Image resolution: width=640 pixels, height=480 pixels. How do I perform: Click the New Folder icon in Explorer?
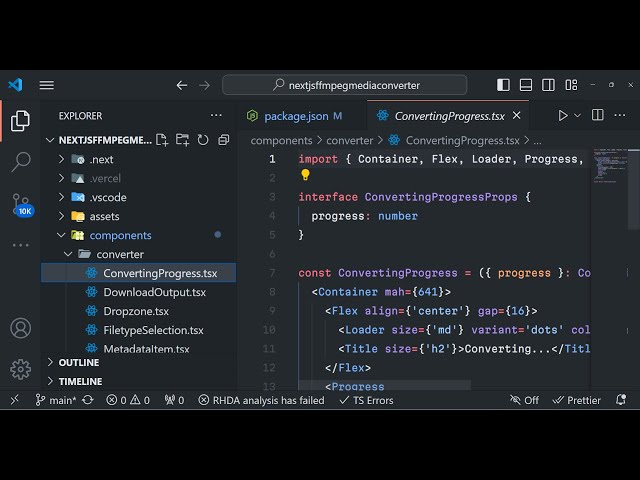click(184, 140)
